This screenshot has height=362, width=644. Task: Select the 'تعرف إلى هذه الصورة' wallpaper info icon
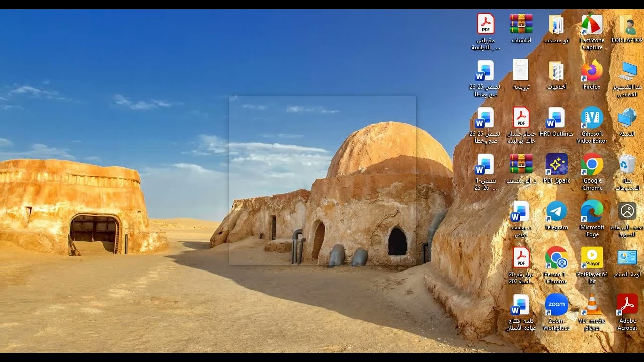(627, 219)
